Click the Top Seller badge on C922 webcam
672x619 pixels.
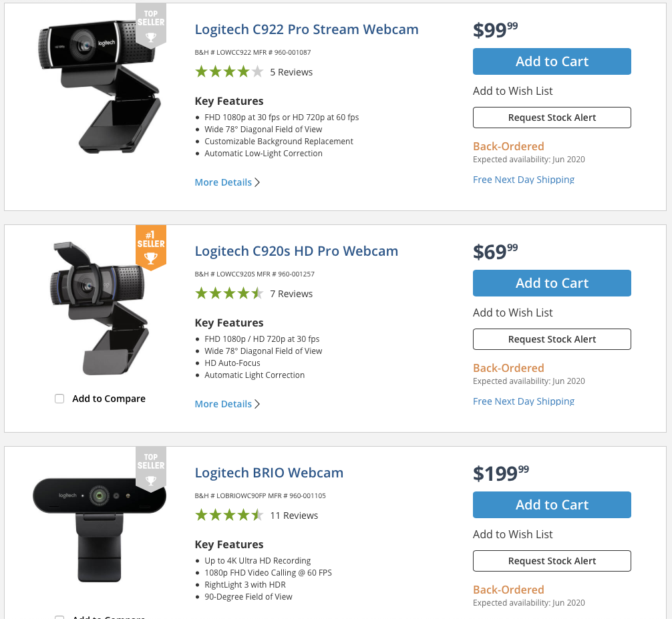point(151,25)
